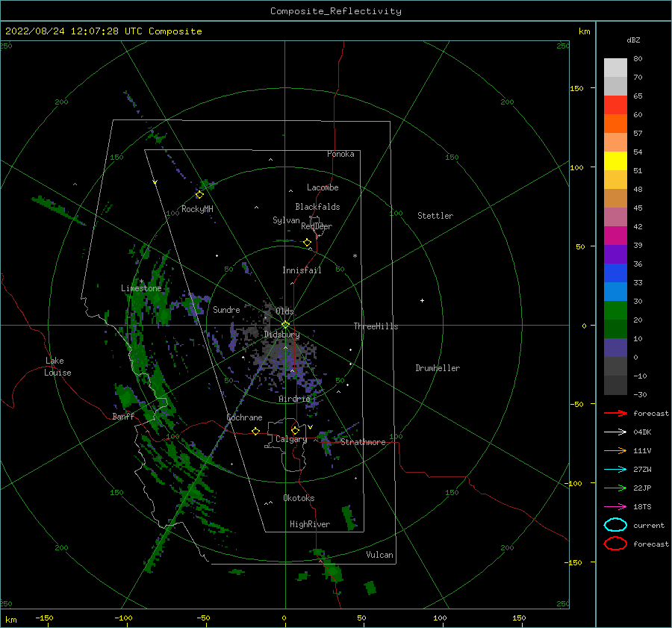Click the white plus marker east of ThreeHills

422,300
